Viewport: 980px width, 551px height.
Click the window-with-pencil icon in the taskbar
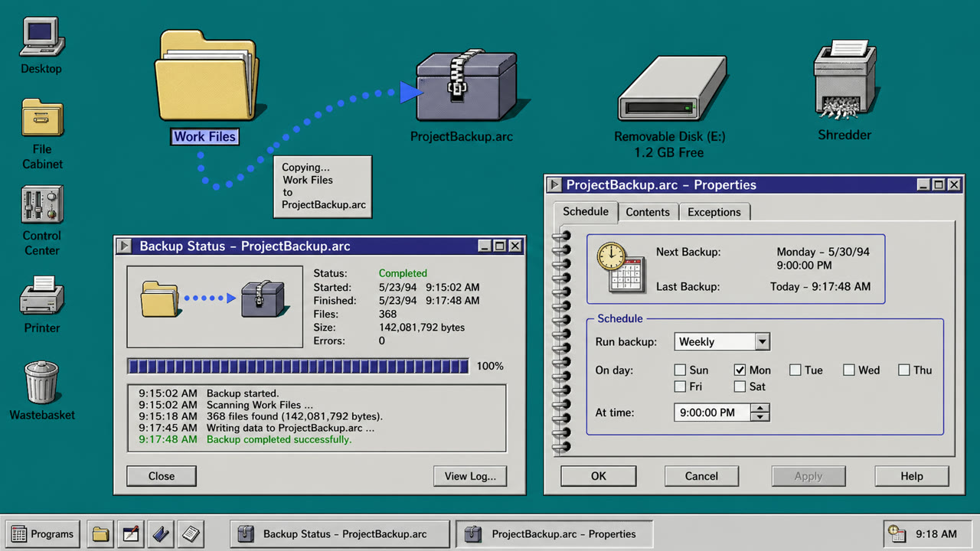pos(130,533)
